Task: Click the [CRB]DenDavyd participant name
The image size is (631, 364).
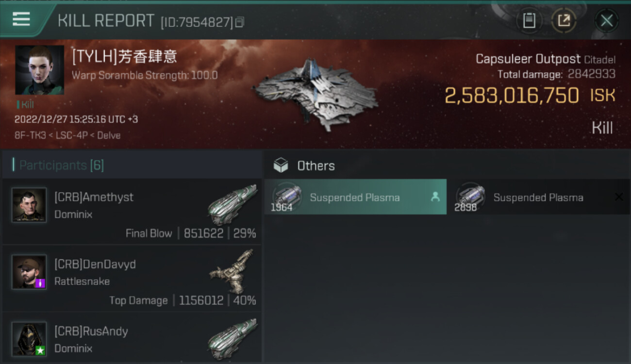Action: click(x=95, y=264)
